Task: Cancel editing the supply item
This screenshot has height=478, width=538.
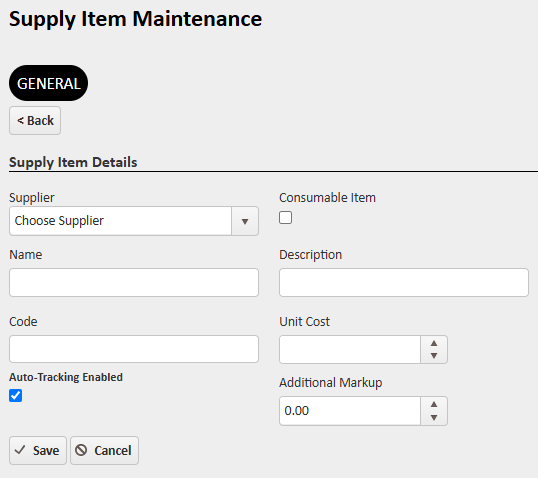Action: [104, 451]
